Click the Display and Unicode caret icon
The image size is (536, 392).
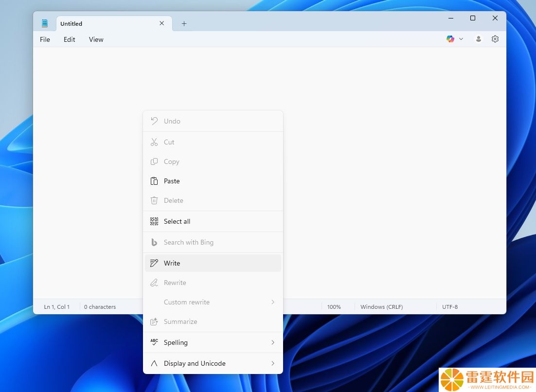(x=154, y=363)
